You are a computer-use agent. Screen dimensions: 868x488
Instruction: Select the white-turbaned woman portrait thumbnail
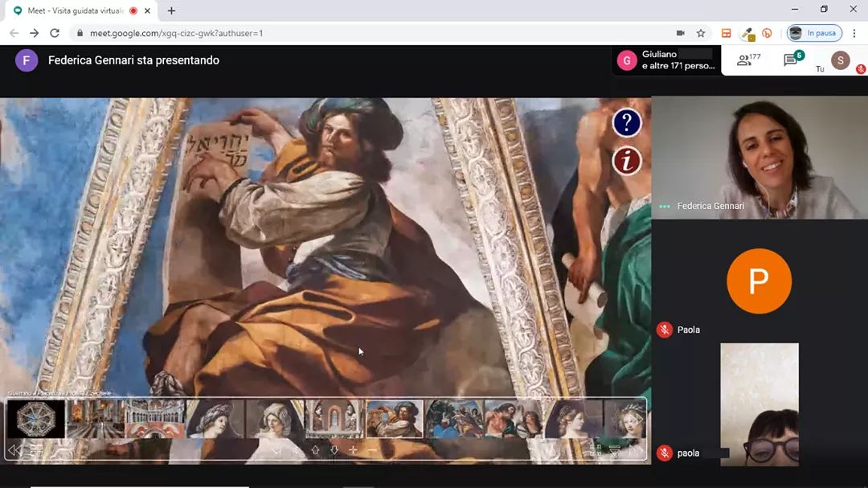click(275, 419)
